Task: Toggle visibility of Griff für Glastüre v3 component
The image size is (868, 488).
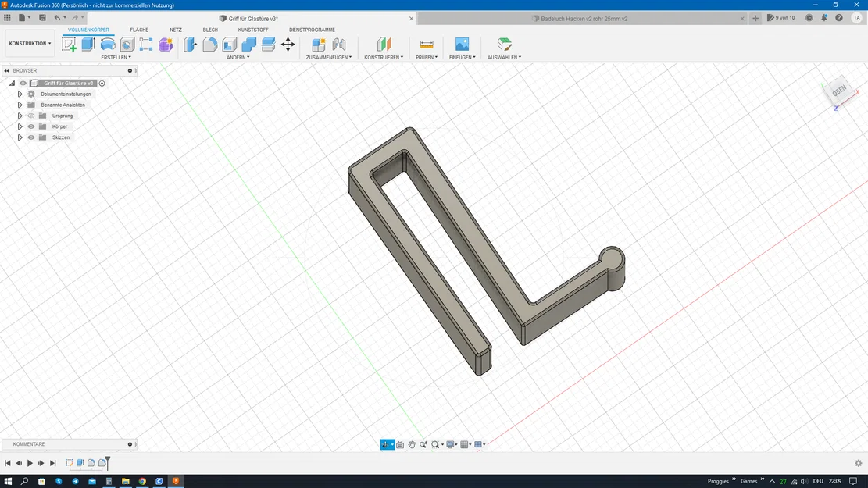Action: tap(23, 83)
